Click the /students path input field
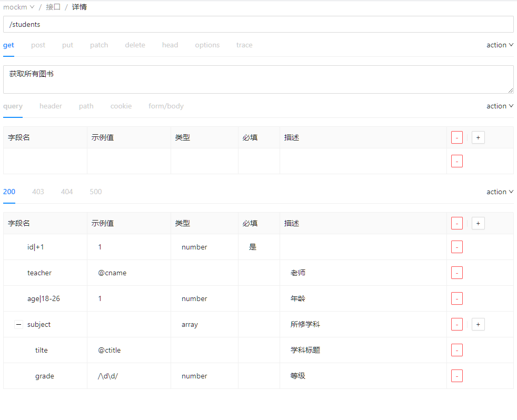This screenshot has width=517, height=420. [258, 24]
